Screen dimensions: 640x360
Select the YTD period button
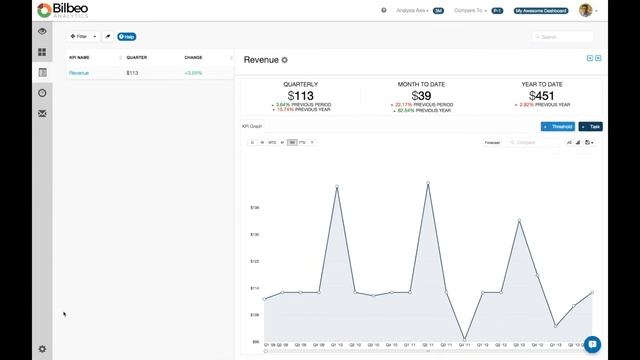(302, 142)
